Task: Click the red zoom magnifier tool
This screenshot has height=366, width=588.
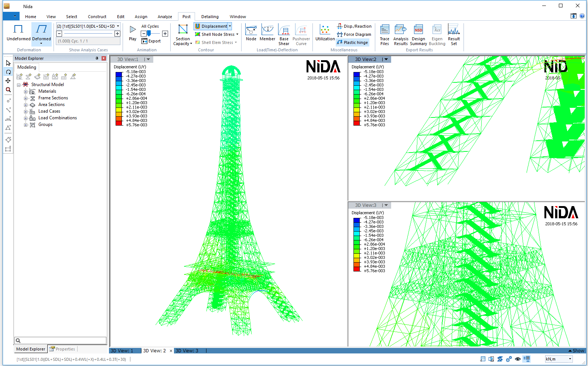Action: 8,89
